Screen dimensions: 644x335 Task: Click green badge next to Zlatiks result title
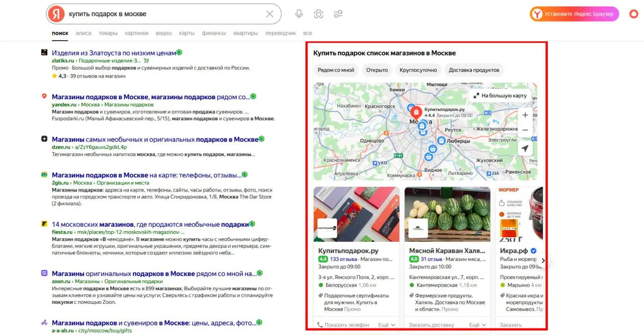pos(180,52)
